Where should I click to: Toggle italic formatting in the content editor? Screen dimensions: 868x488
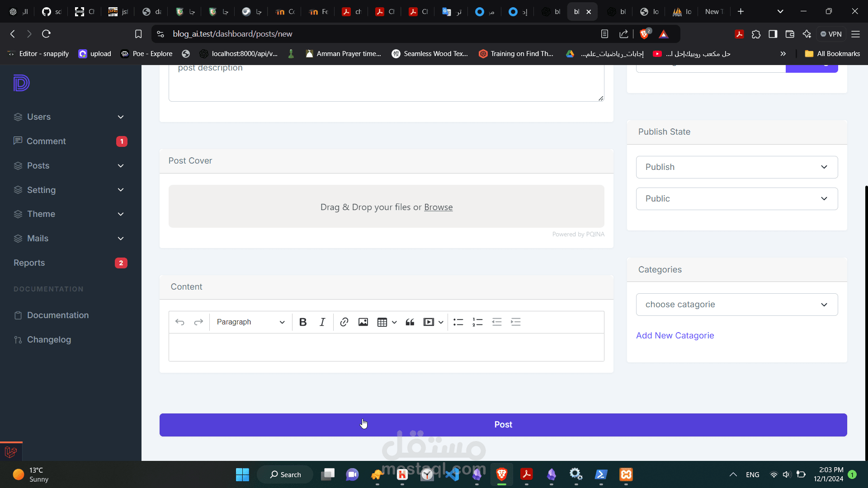click(322, 322)
